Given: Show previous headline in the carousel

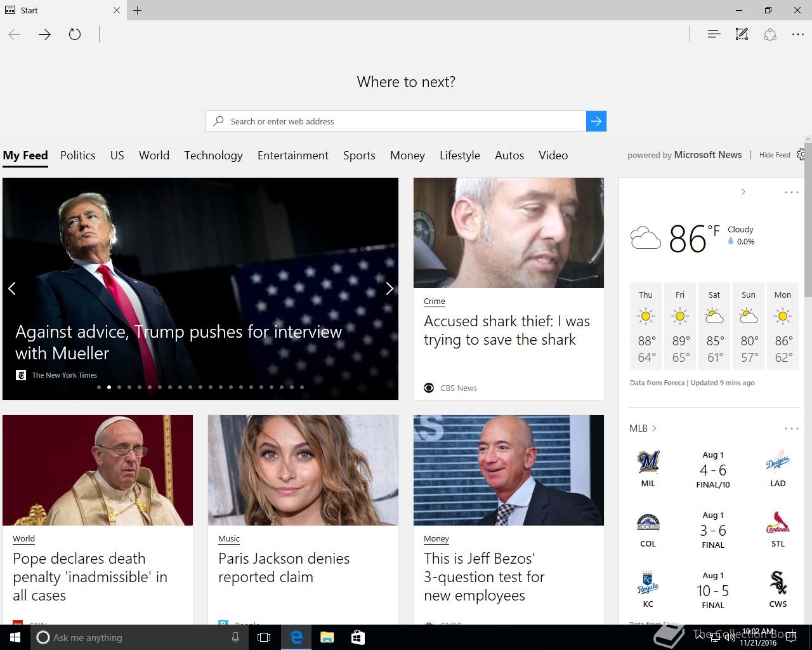Looking at the screenshot, I should pyautogui.click(x=11, y=288).
